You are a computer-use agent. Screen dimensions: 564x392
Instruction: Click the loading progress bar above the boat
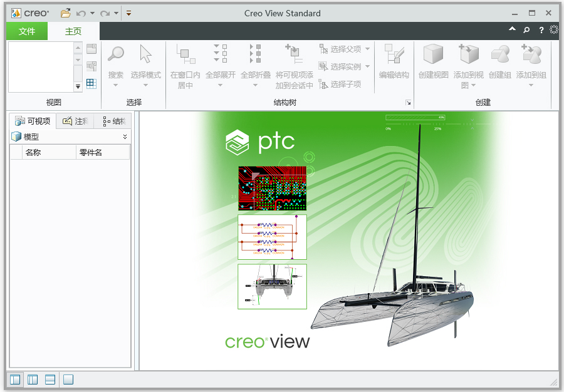click(x=417, y=117)
